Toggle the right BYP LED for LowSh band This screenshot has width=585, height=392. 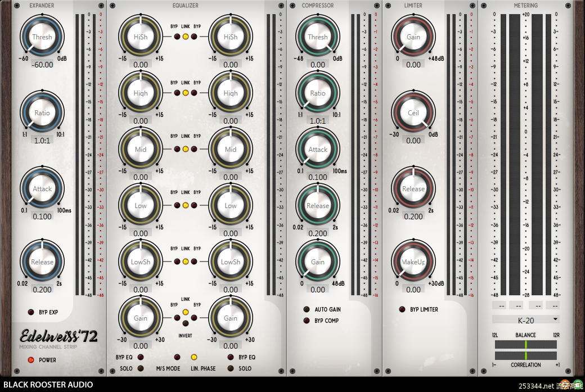click(x=194, y=262)
